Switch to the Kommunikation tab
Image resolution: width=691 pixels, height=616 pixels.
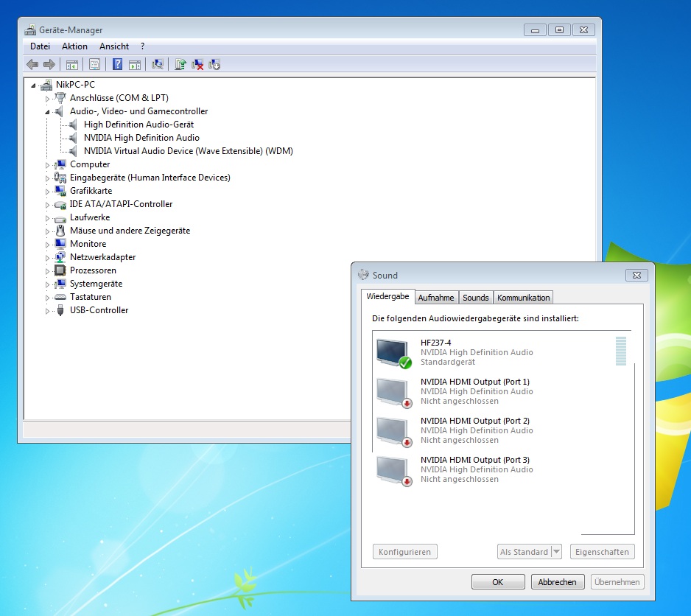click(x=523, y=298)
